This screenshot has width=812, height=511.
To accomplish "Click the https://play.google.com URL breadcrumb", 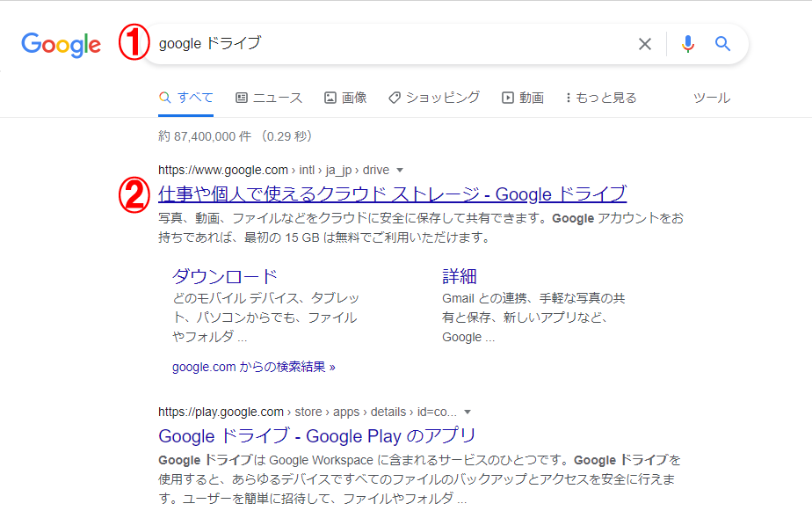I will 308,412.
